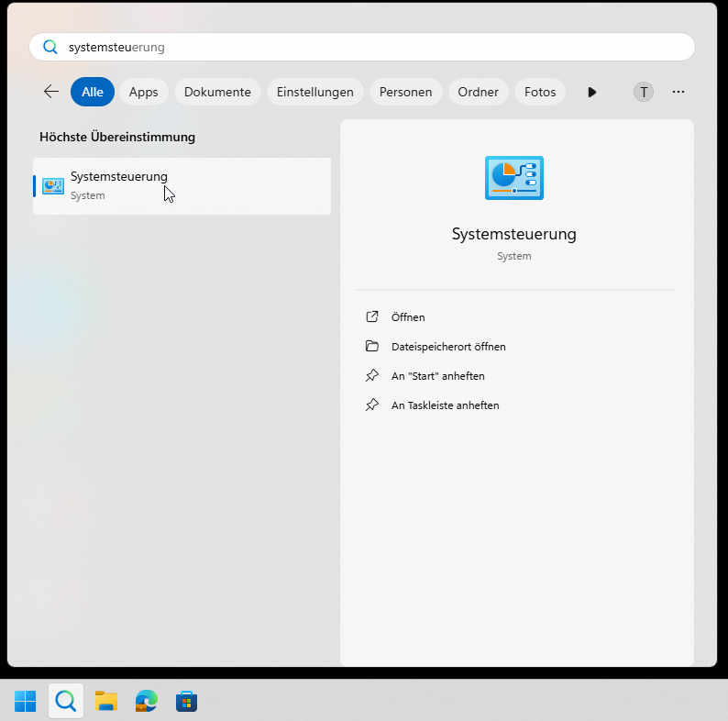Click the large Systemsteuerung icon in preview
This screenshot has width=728, height=721.
tap(513, 178)
